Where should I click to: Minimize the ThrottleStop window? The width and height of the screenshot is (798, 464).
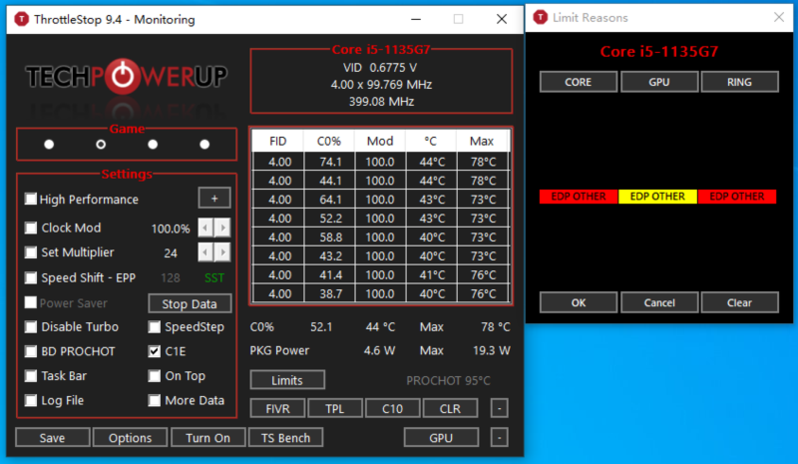pyautogui.click(x=416, y=19)
